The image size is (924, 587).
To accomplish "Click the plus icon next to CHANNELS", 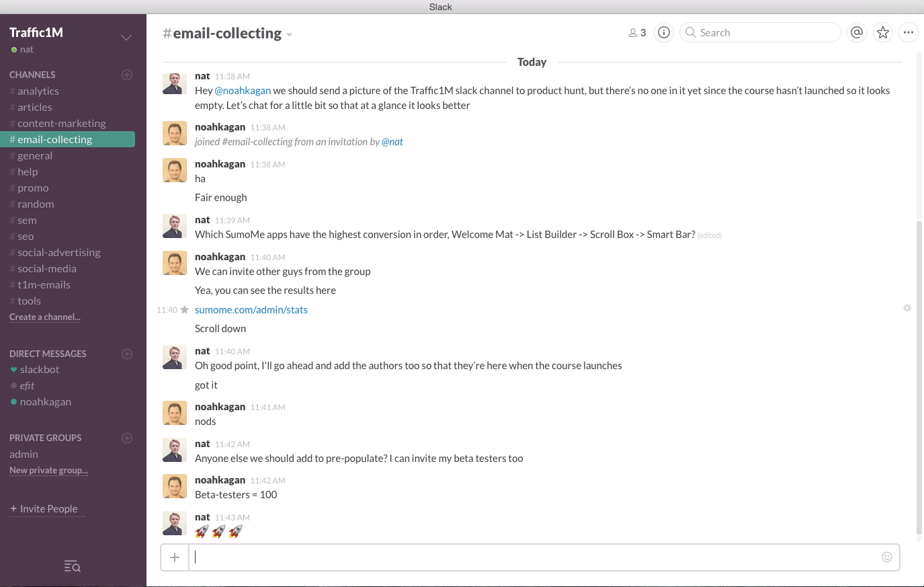I will pos(127,75).
